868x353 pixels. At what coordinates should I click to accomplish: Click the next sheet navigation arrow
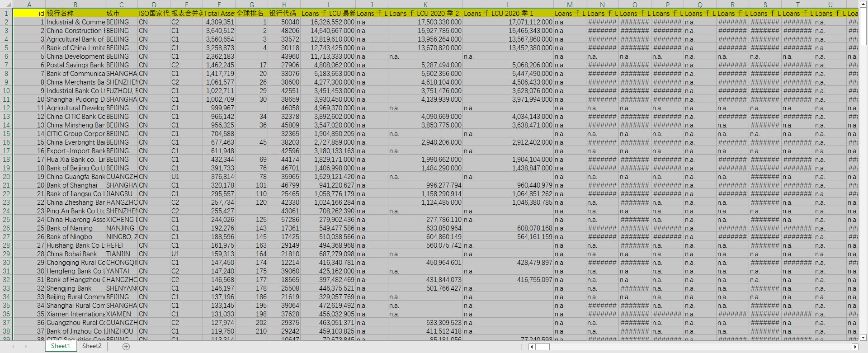26,346
